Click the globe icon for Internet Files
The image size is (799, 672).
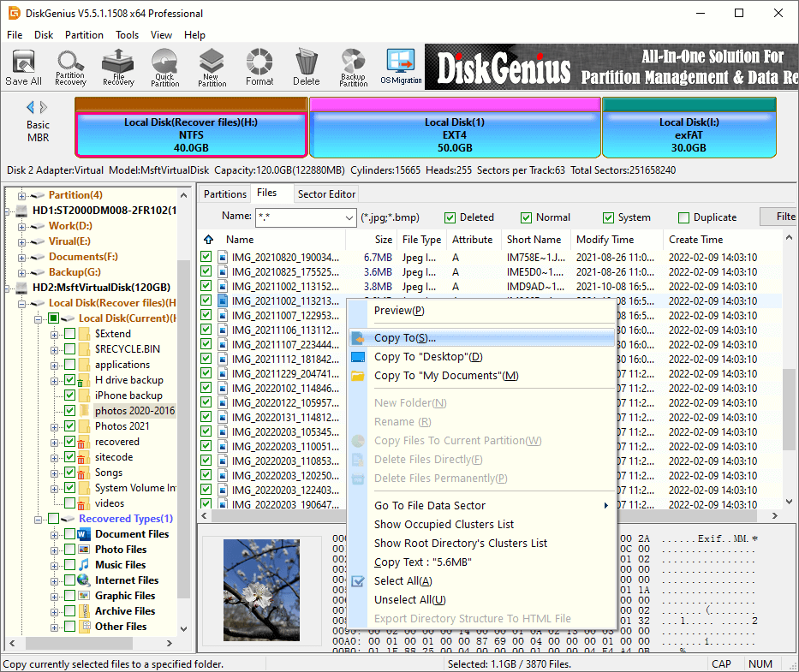(84, 580)
